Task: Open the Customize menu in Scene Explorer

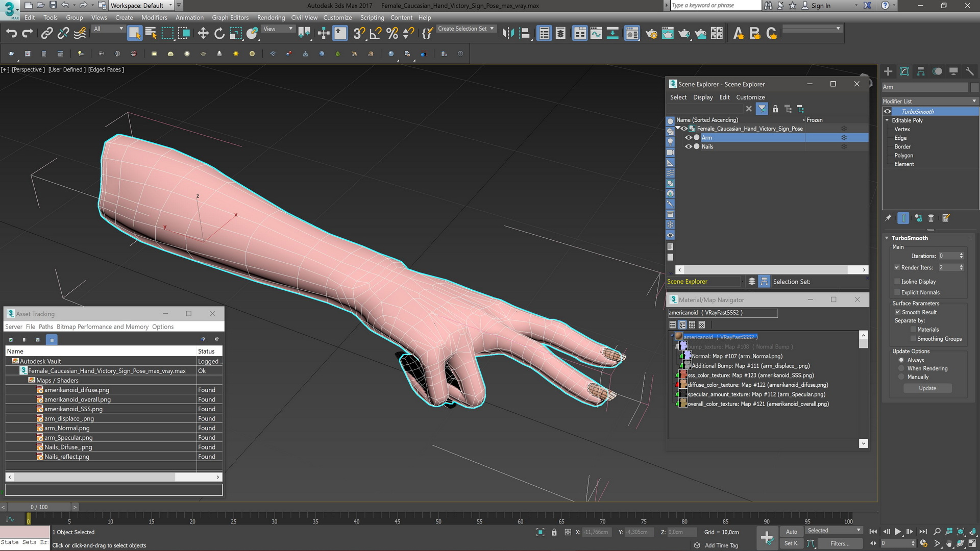Action: tap(750, 97)
